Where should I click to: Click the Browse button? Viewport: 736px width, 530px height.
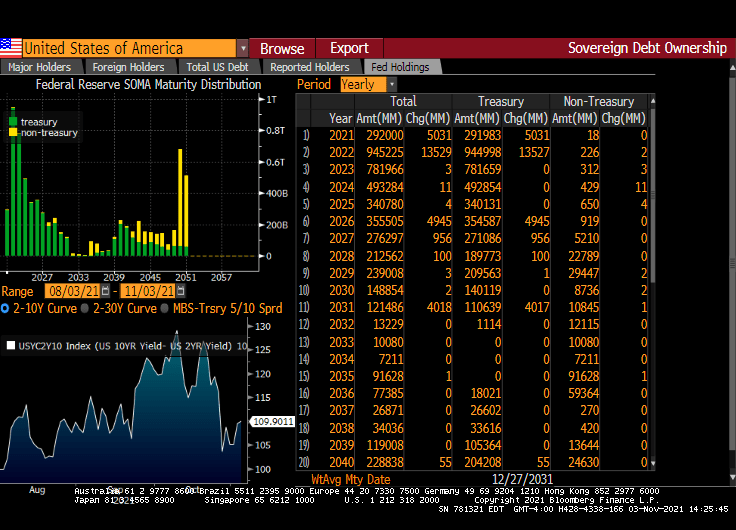(x=282, y=48)
